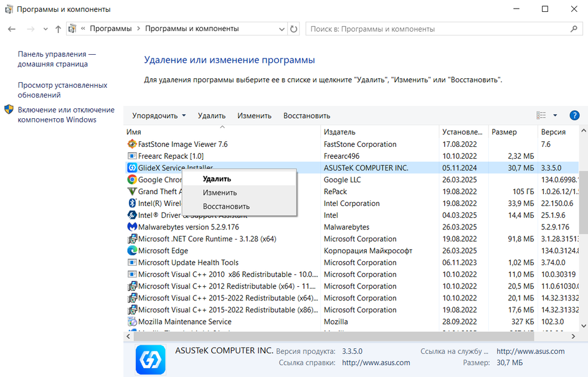Screen dimensions: 588x377
Task: Sort by Размер column header
Action: [x=513, y=132]
